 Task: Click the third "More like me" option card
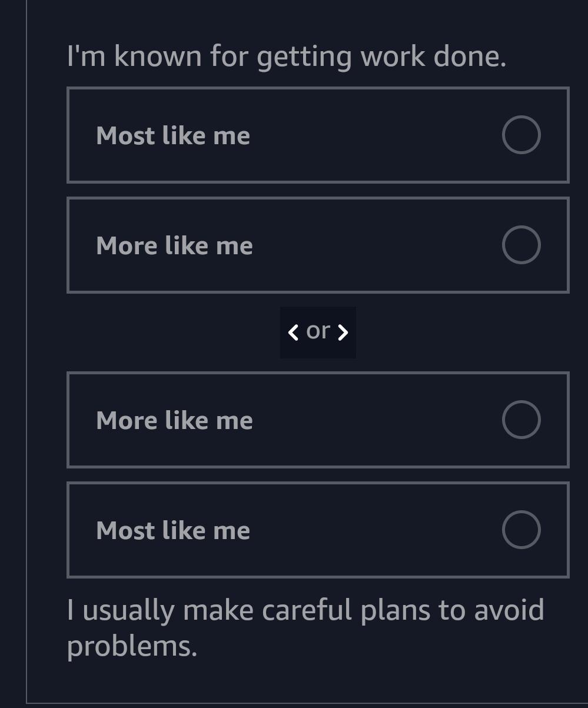pos(318,419)
